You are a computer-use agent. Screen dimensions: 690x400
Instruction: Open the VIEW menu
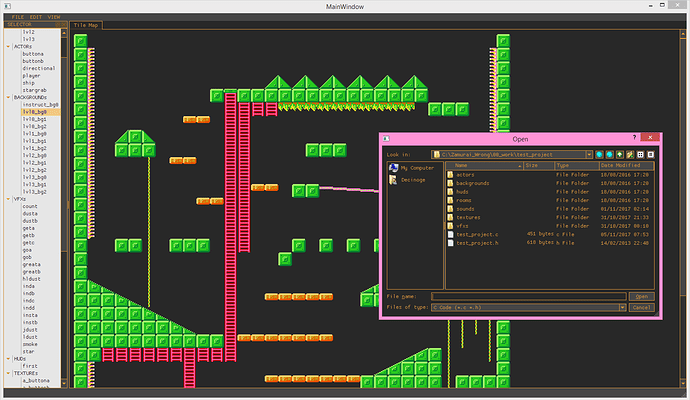[x=54, y=17]
